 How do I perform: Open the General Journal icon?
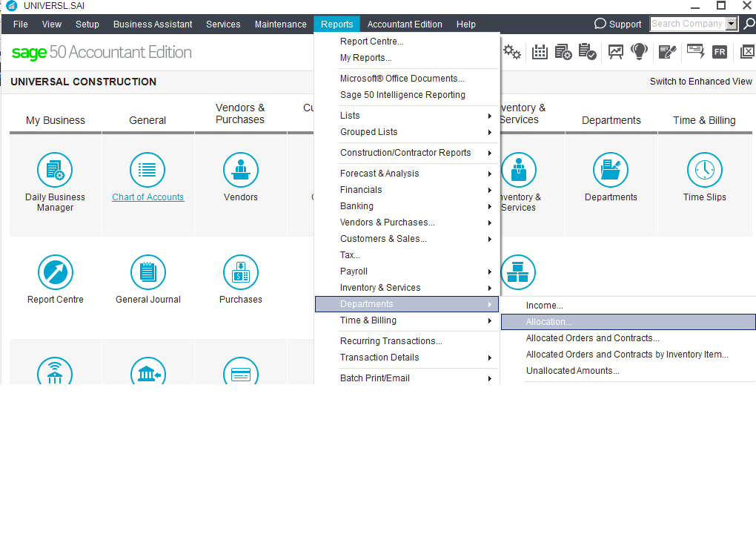pyautogui.click(x=148, y=272)
